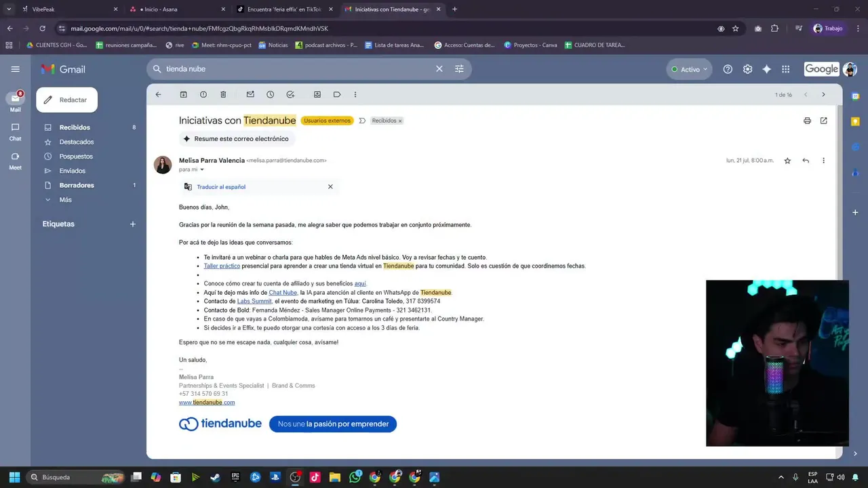
Task: Open the Taller práctico link
Action: [222, 266]
